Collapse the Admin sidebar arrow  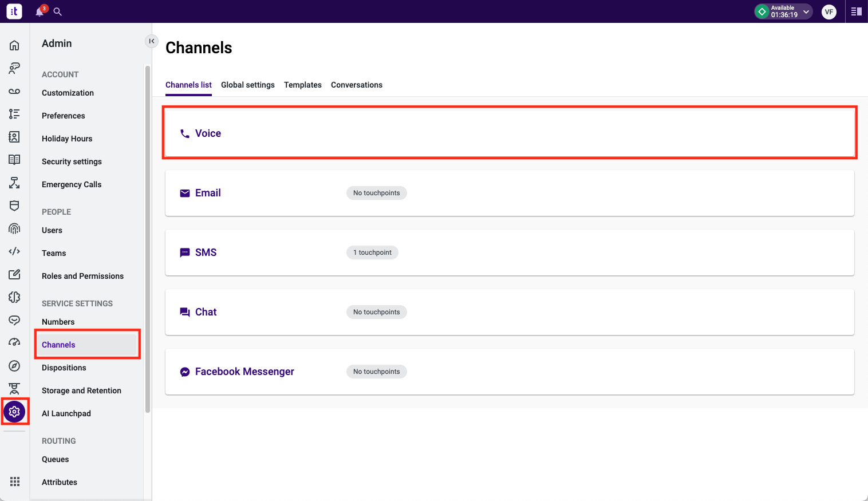[151, 41]
